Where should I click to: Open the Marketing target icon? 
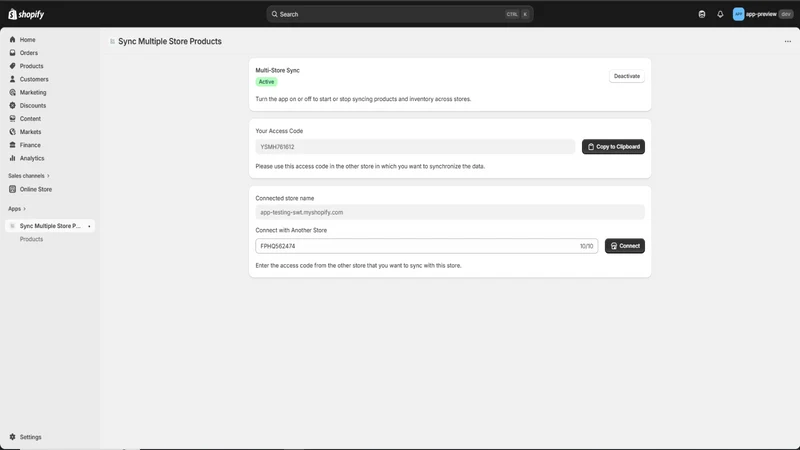point(13,92)
